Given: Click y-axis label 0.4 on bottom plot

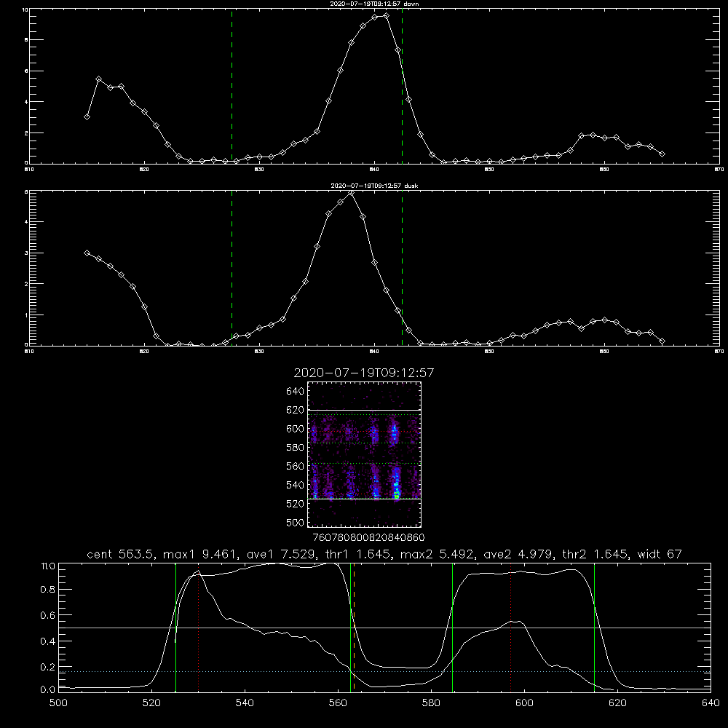Looking at the screenshot, I should 48,641.
